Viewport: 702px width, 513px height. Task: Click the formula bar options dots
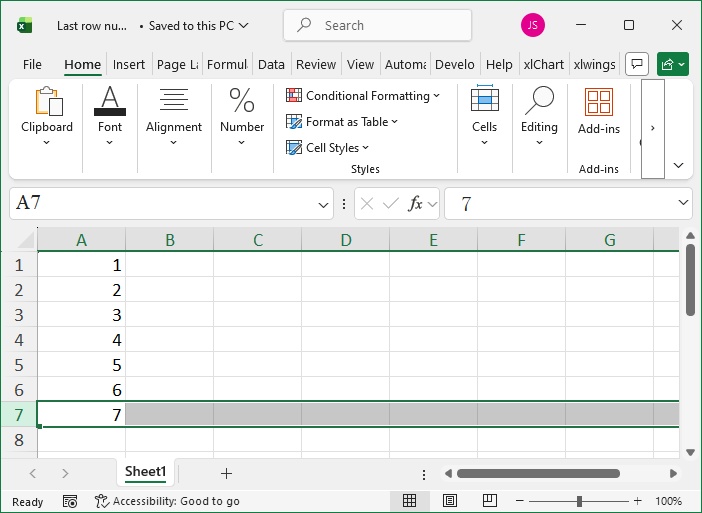(344, 204)
